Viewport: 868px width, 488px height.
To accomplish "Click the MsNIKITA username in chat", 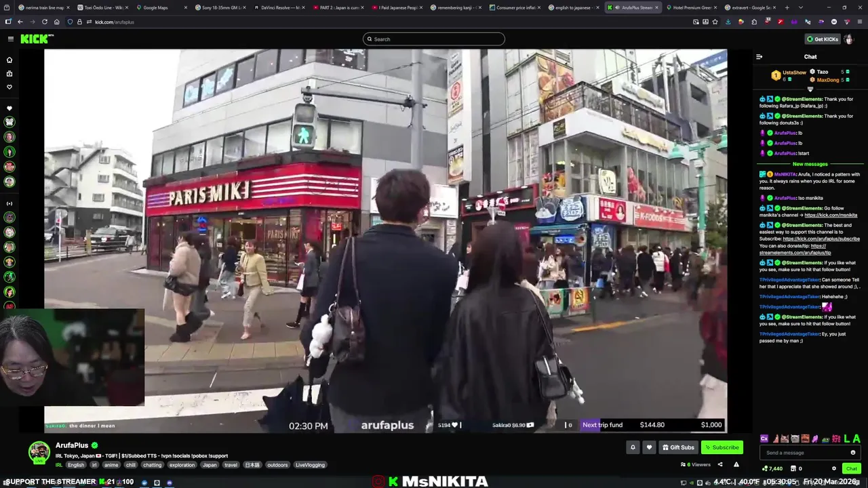I will pos(785,174).
